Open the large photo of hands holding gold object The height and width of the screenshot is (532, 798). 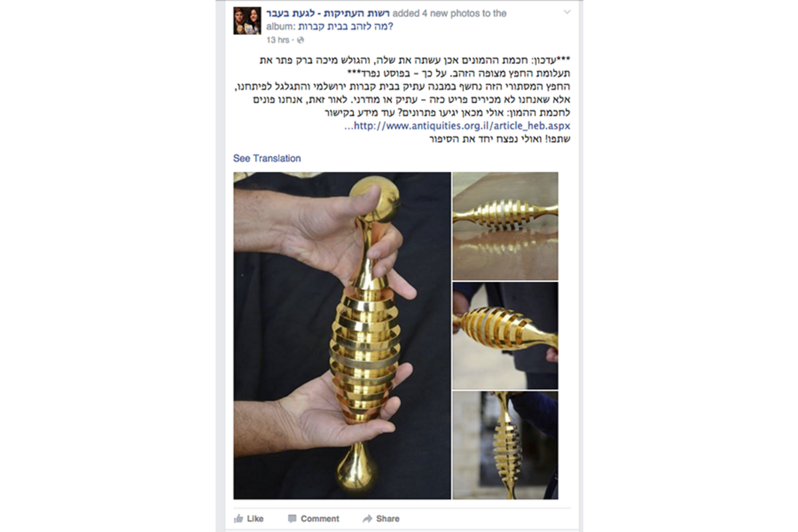pos(342,336)
